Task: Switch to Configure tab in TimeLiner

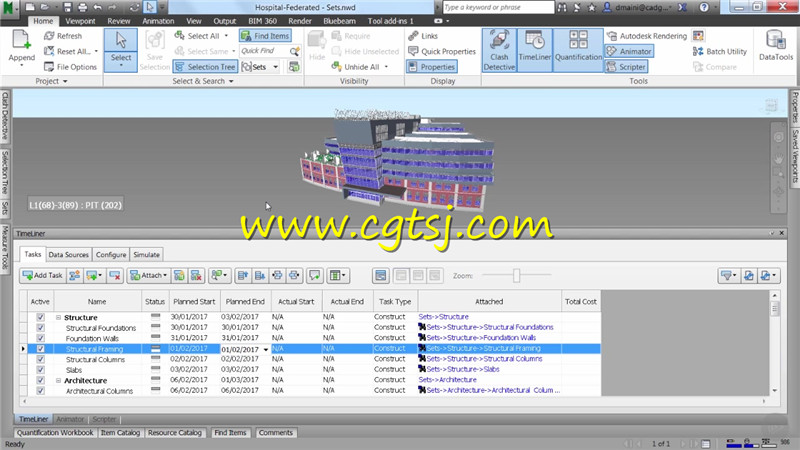Action: point(111,255)
